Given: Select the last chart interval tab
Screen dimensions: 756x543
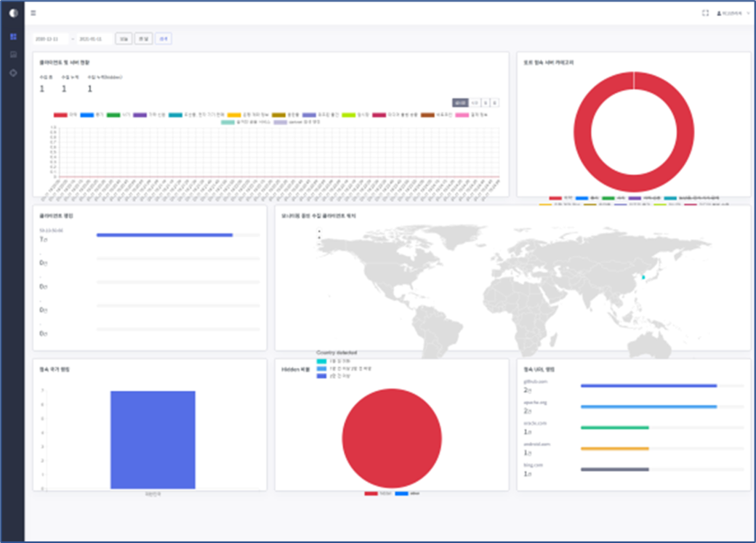Looking at the screenshot, I should click(494, 103).
